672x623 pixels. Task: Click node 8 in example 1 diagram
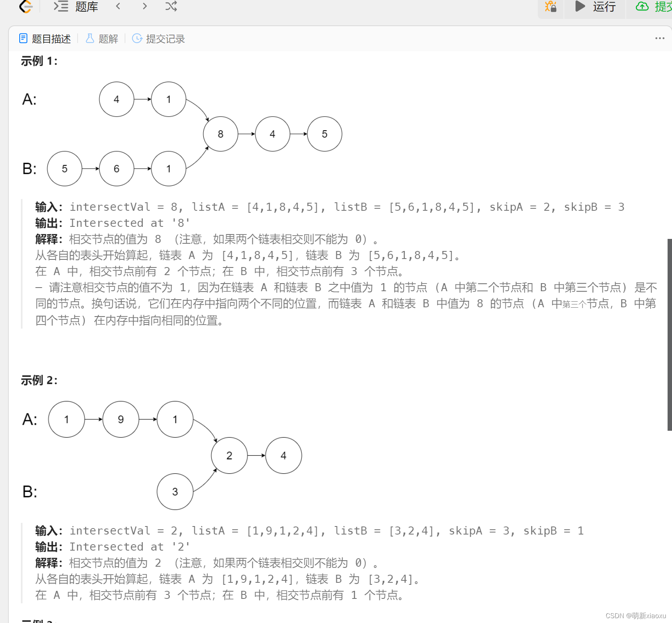pyautogui.click(x=221, y=134)
